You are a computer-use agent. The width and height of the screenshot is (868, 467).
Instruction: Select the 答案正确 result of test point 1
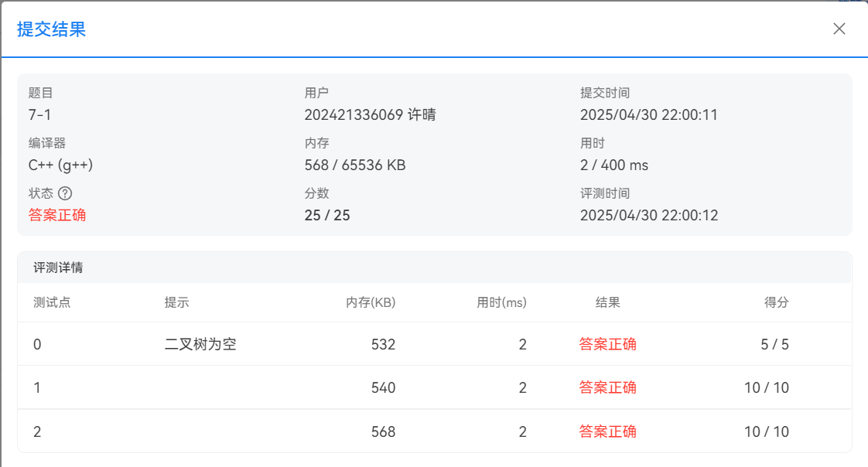pyautogui.click(x=607, y=387)
